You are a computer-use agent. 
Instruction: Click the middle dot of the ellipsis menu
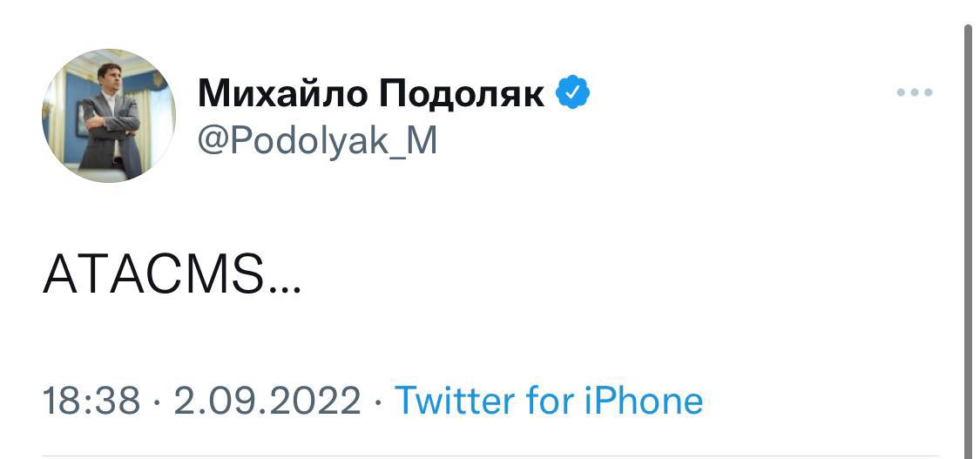tap(915, 92)
